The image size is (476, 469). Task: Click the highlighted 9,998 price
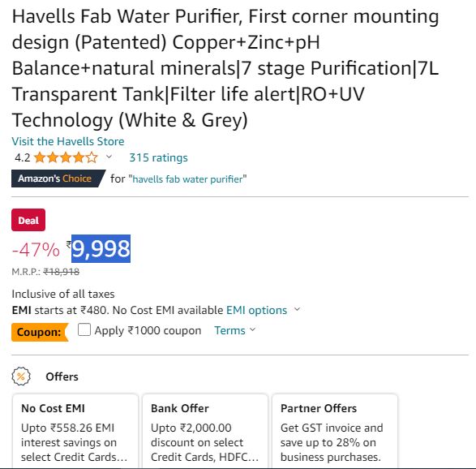click(101, 249)
